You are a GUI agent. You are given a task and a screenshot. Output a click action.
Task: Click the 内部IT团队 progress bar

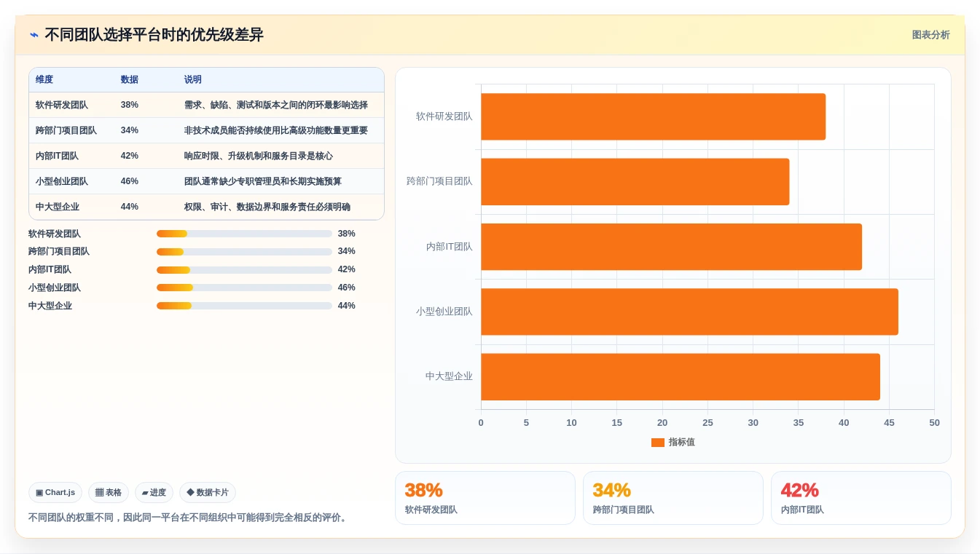[x=244, y=270]
